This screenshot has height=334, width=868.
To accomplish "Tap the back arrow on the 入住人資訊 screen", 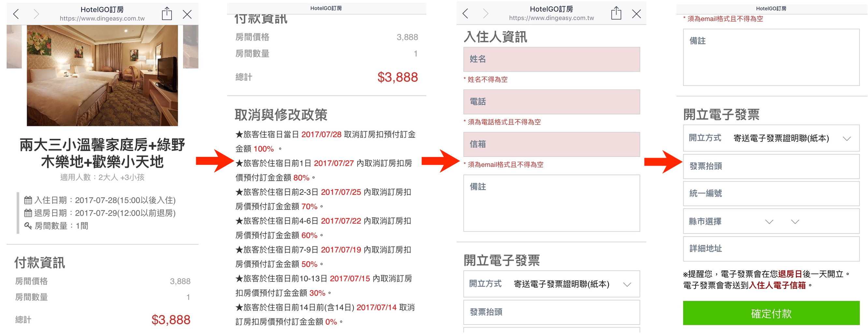I will tap(465, 13).
